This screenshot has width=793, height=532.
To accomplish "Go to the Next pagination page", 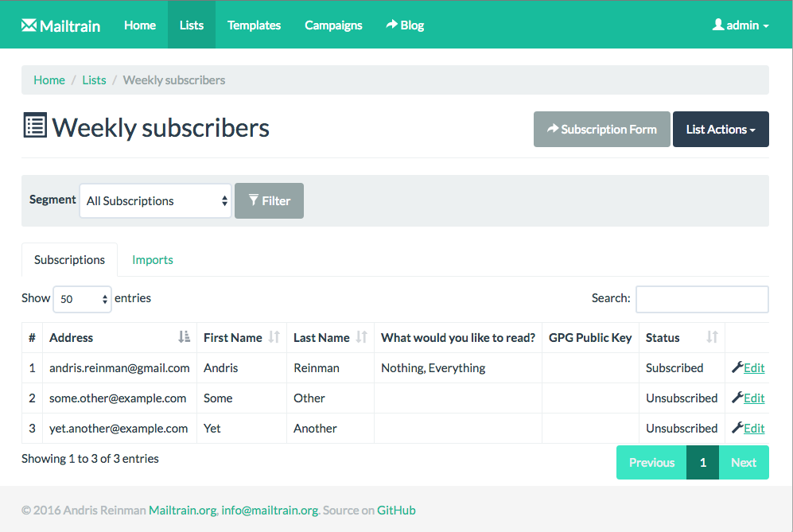I will point(743,462).
